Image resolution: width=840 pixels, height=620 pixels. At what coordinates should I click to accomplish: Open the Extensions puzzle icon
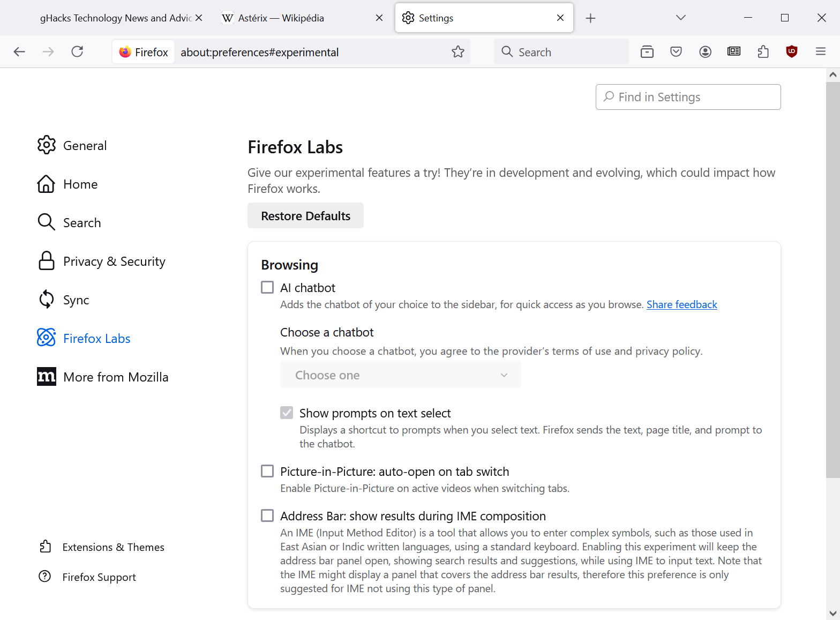coord(763,51)
